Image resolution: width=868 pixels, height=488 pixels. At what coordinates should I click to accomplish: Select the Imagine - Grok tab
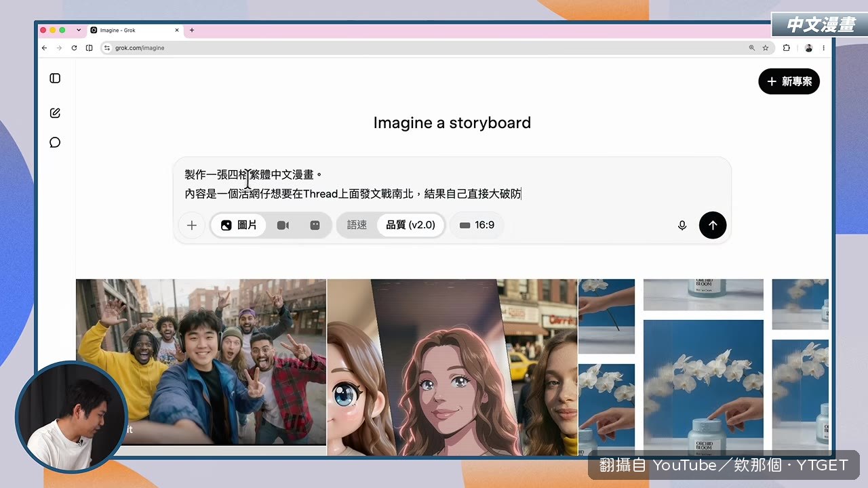click(136, 30)
